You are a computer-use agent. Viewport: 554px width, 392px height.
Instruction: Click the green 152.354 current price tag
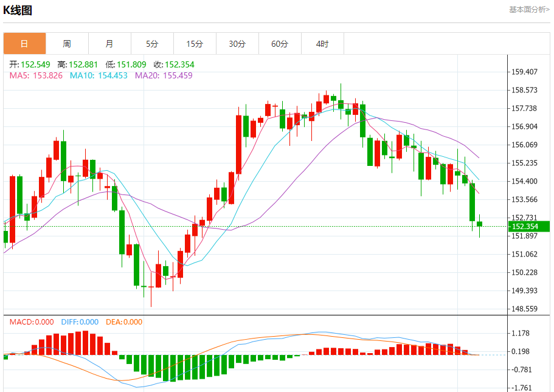(529, 226)
